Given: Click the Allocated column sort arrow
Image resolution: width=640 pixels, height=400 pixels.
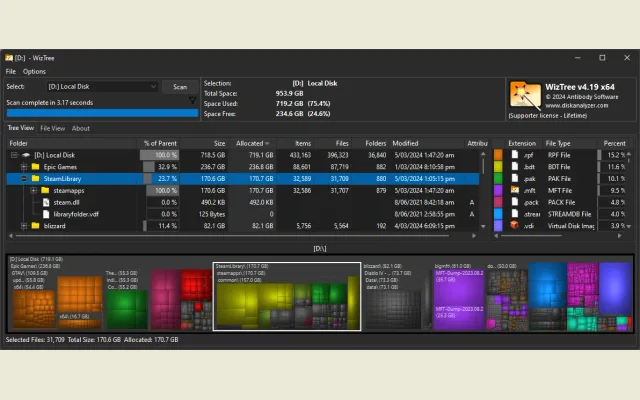Looking at the screenshot, I should 267,143.
